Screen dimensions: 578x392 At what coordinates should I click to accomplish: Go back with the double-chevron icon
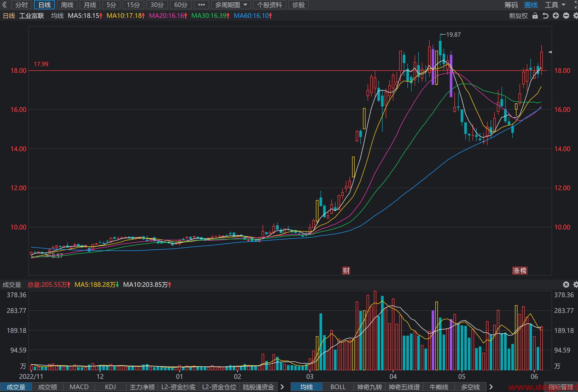(4, 5)
